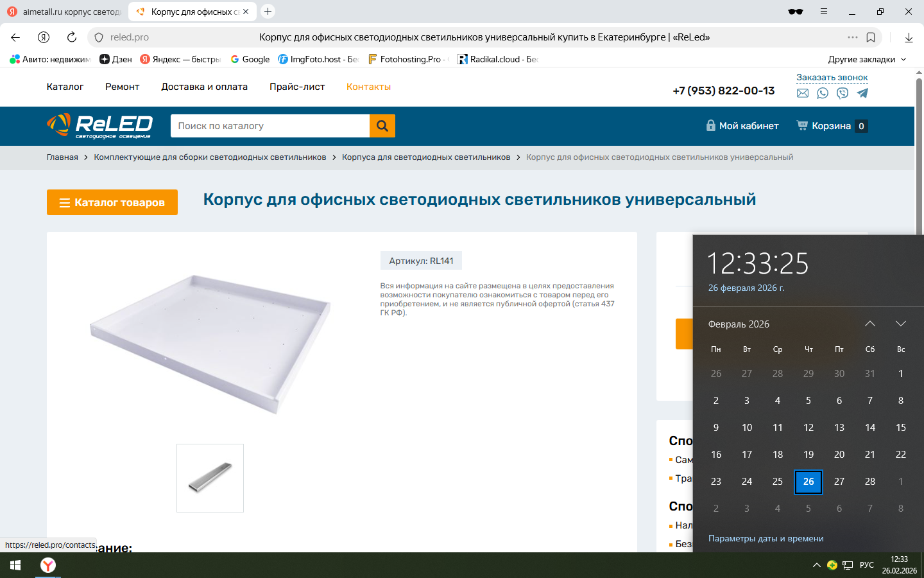
Task: Show hidden system tray icons
Action: tap(816, 565)
